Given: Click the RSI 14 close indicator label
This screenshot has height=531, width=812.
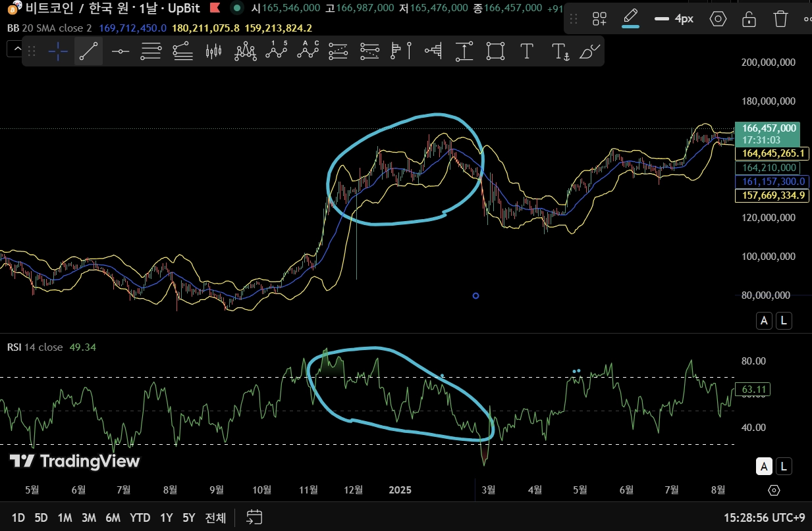Looking at the screenshot, I should point(36,347).
